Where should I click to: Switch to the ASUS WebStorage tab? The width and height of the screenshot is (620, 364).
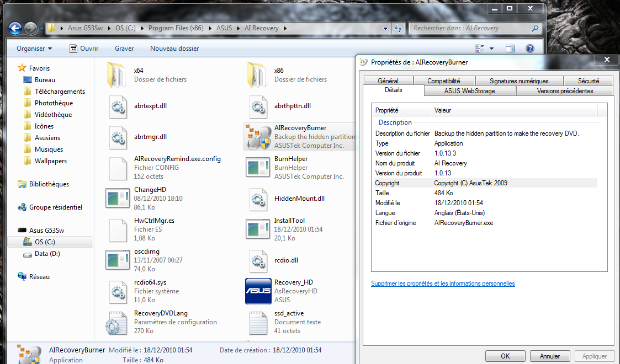469,91
